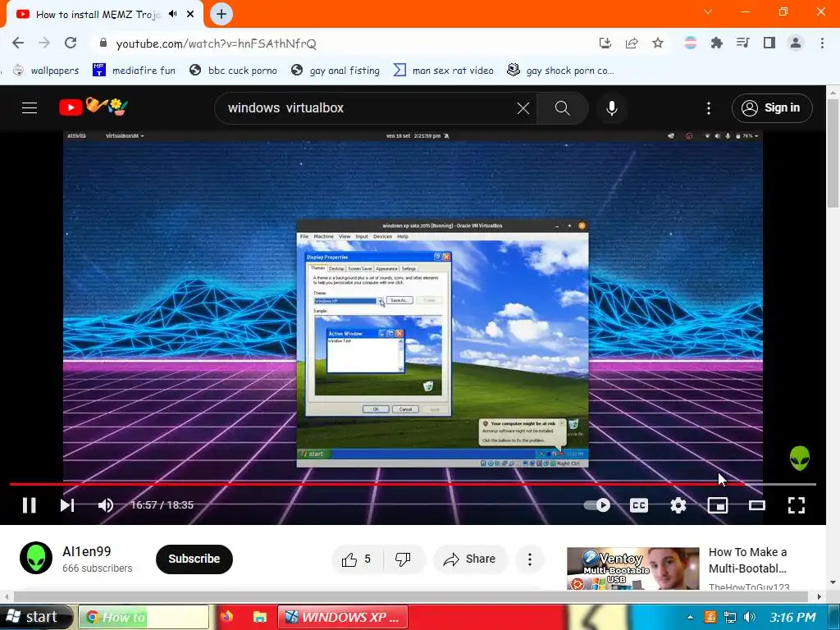
Task: Go back to the previous page
Action: point(18,43)
